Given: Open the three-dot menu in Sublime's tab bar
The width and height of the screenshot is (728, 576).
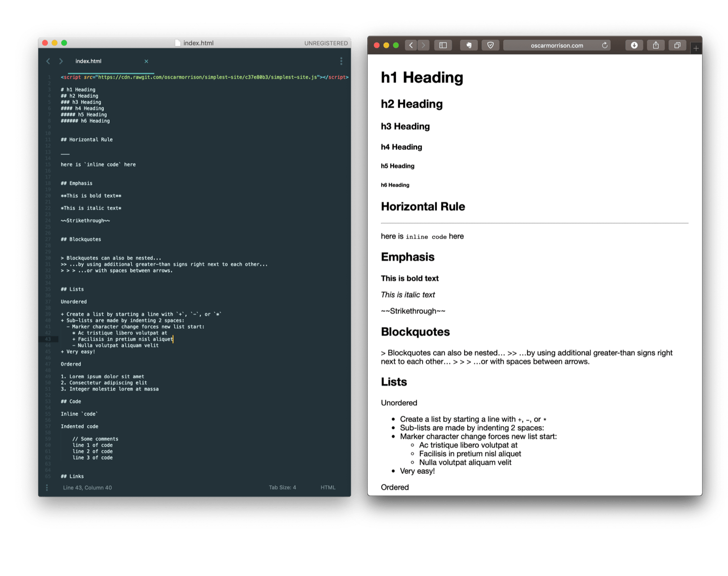Looking at the screenshot, I should pos(341,61).
